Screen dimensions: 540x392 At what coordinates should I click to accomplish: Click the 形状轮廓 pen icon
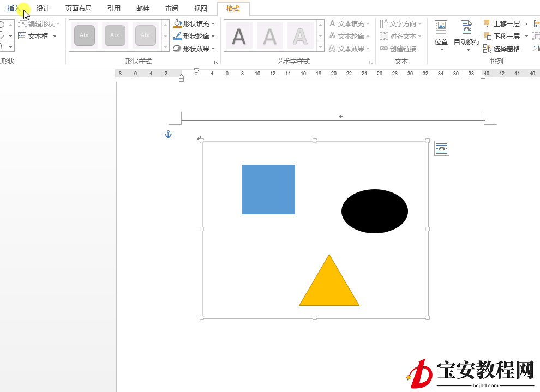coord(177,36)
